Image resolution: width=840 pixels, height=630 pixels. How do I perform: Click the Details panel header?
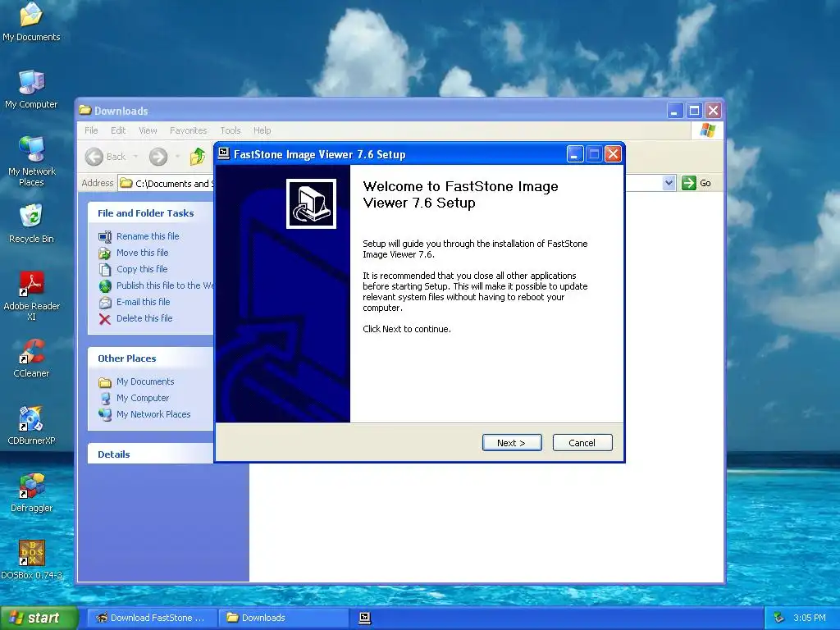tap(113, 454)
